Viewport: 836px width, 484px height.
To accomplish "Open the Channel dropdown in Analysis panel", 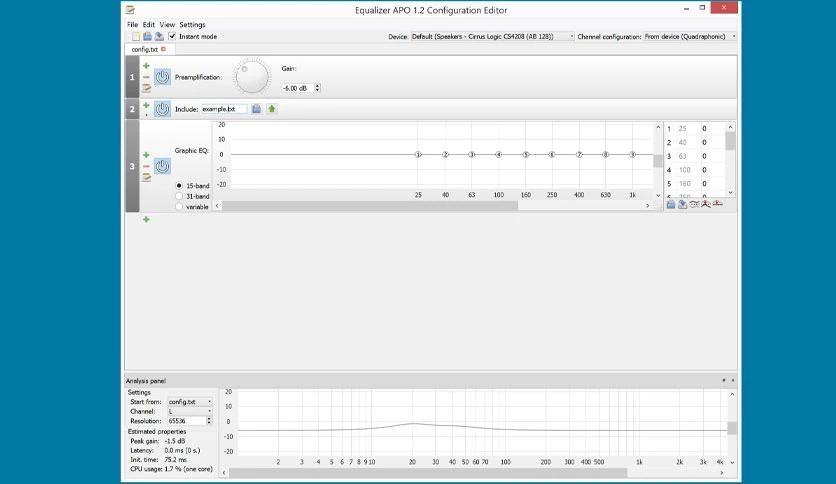I will pyautogui.click(x=190, y=412).
